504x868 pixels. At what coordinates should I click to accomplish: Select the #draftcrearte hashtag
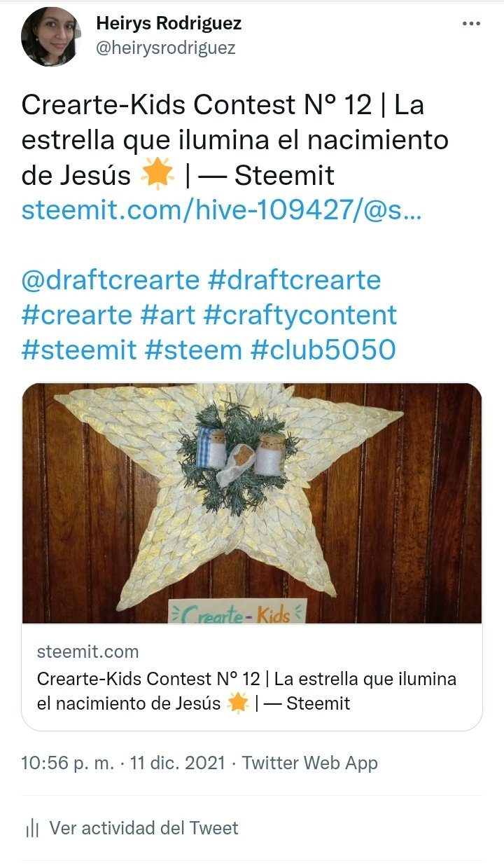(295, 280)
